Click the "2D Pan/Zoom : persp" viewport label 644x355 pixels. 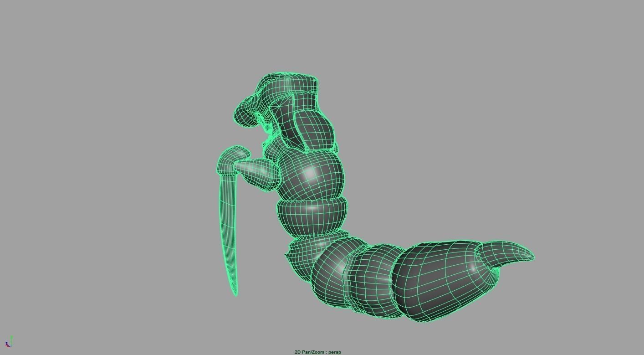click(x=317, y=352)
